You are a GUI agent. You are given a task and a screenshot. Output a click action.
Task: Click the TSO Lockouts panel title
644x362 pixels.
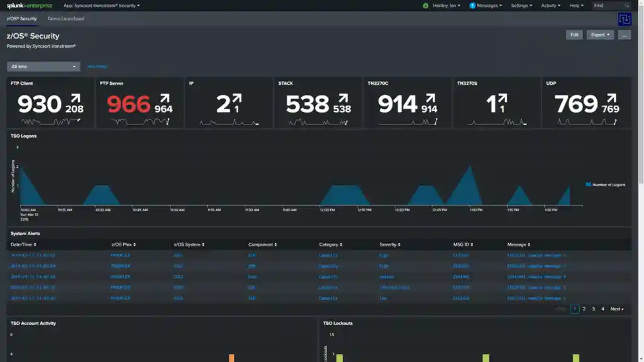pyautogui.click(x=338, y=324)
